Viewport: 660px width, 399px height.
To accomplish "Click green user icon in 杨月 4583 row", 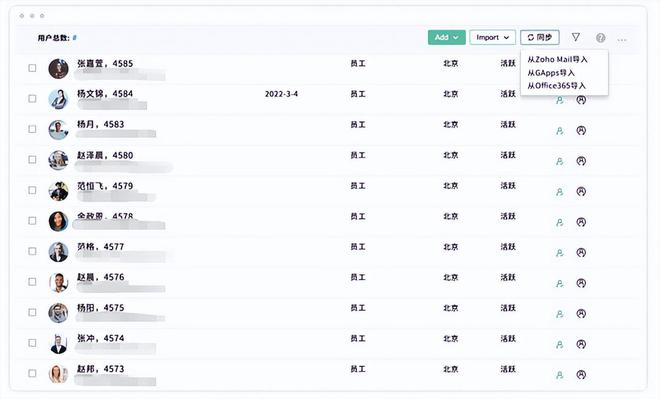I will 559,131.
